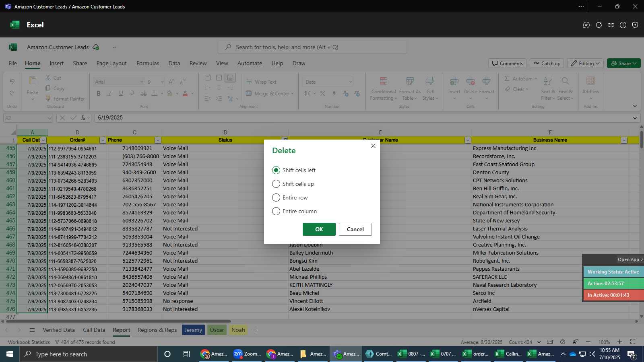Open Format As Table menu
The image size is (644, 362).
pyautogui.click(x=410, y=88)
